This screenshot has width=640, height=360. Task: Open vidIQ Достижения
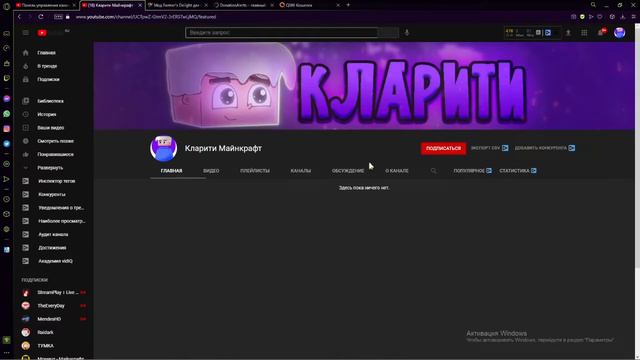pyautogui.click(x=53, y=248)
